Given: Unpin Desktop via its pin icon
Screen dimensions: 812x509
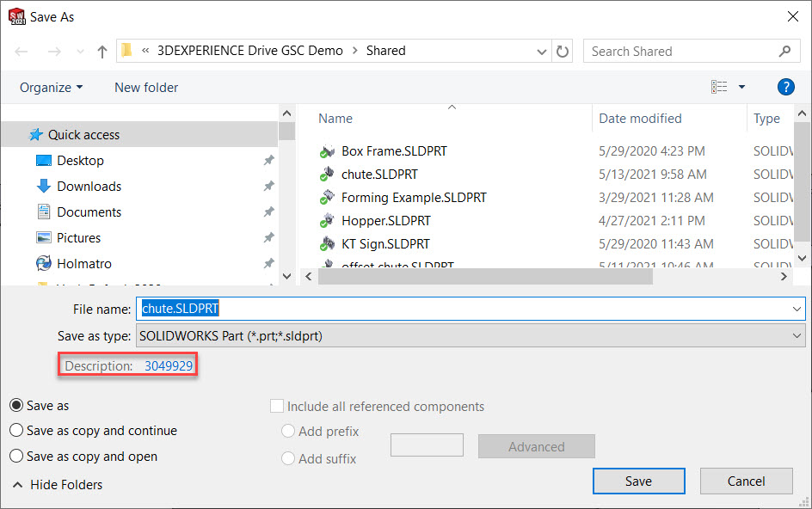Looking at the screenshot, I should pos(268,161).
